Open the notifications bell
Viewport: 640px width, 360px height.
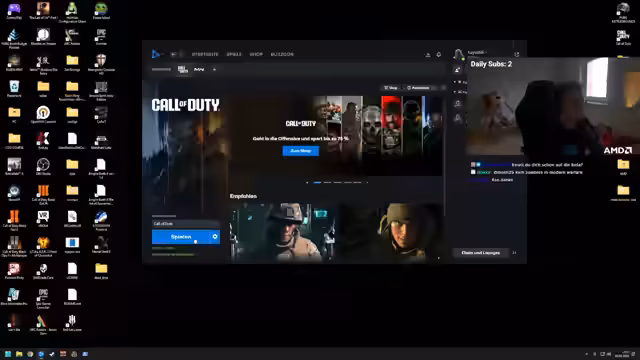tap(439, 54)
